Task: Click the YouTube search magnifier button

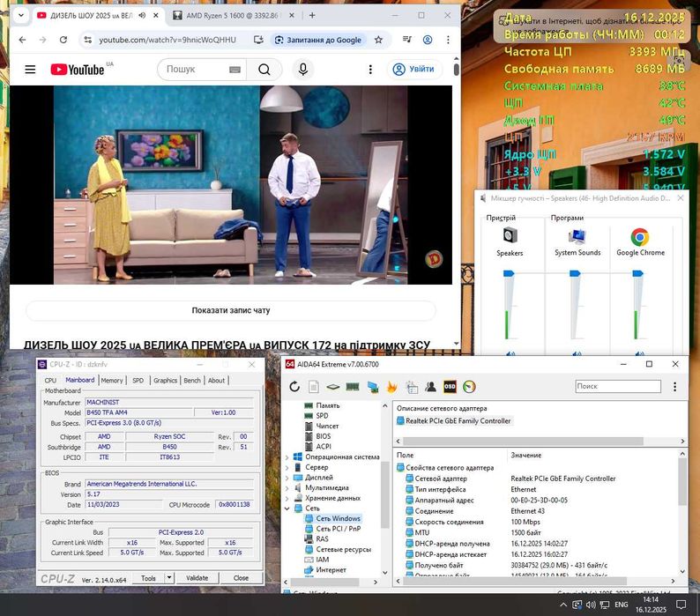Action: click(x=264, y=70)
